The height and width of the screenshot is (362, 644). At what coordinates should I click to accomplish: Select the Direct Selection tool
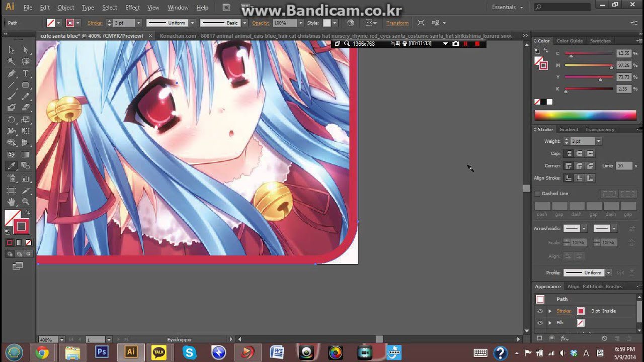[26, 50]
